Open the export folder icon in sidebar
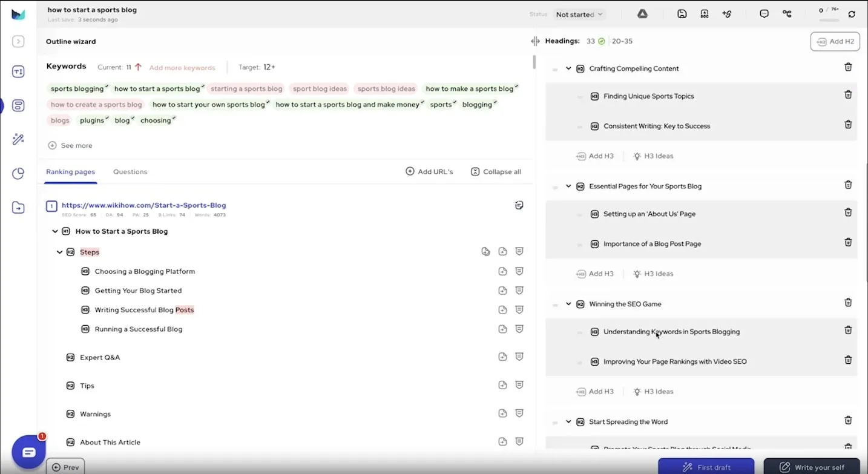 pos(18,208)
